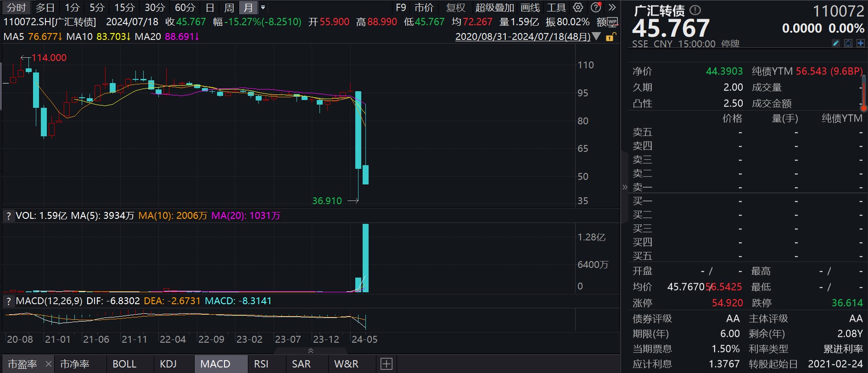Click the 跌停 36.614 price

click(847, 303)
